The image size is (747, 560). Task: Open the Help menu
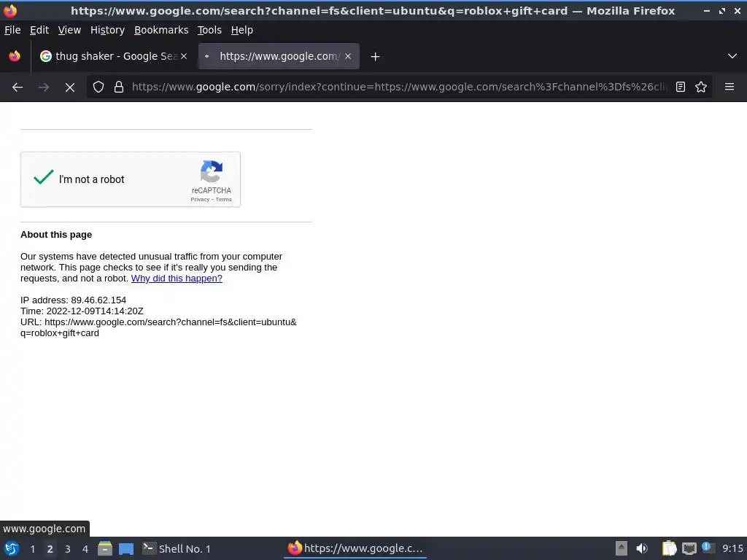tap(242, 30)
